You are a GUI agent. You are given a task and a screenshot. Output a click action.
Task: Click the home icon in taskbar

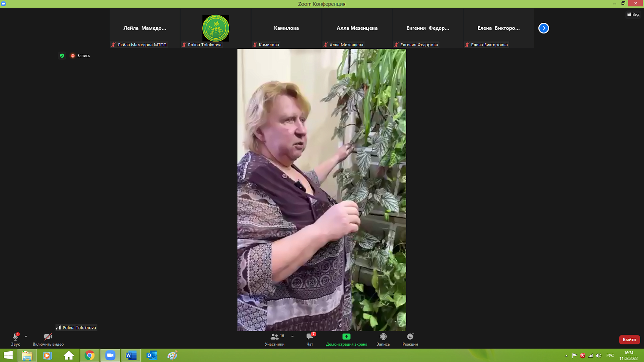click(69, 356)
